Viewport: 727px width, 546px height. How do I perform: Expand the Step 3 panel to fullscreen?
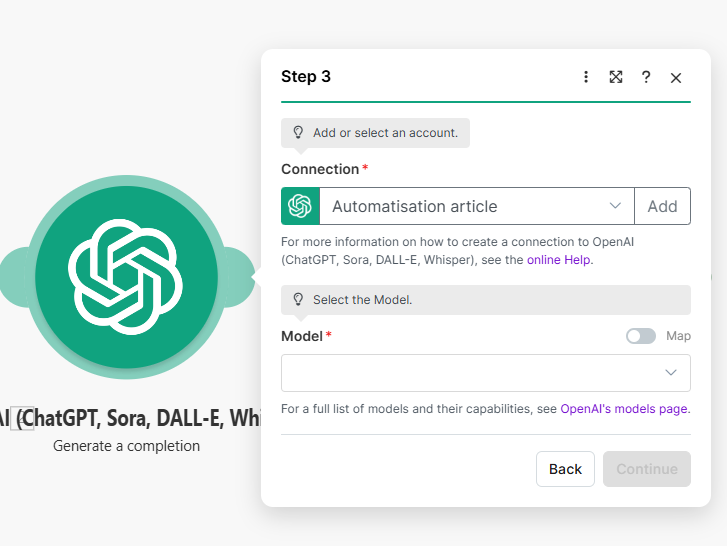[x=616, y=77]
